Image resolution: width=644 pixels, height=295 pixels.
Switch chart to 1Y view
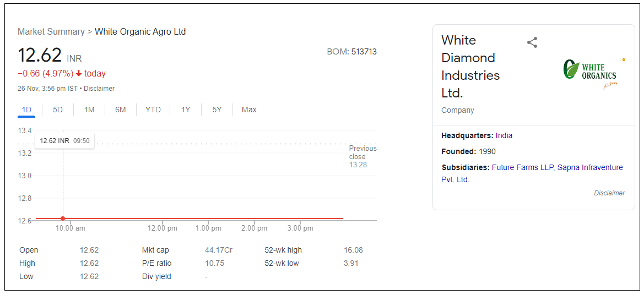click(186, 110)
